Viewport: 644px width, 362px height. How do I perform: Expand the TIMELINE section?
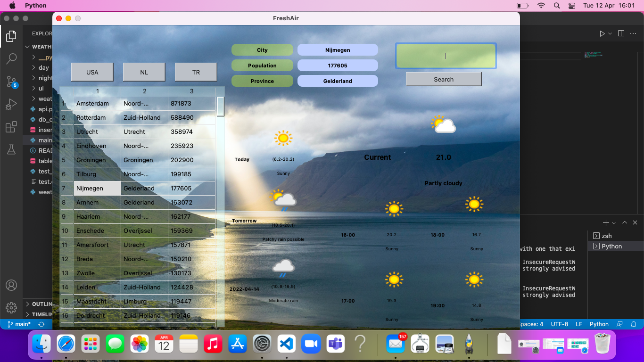pos(39,314)
